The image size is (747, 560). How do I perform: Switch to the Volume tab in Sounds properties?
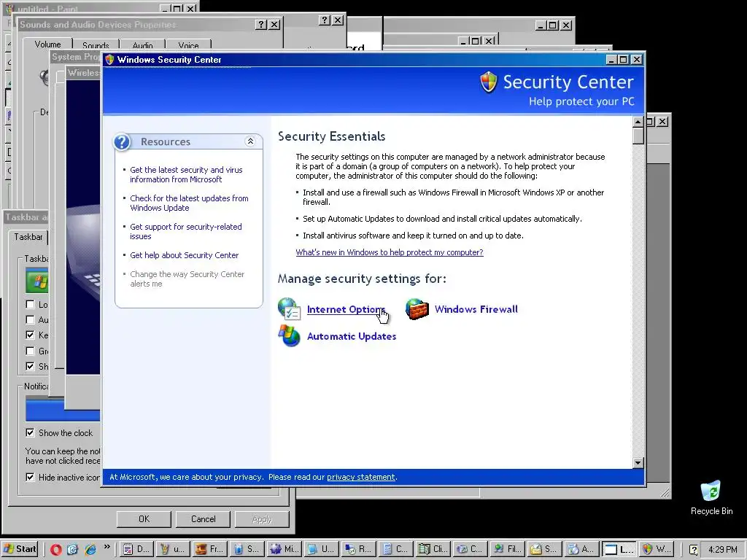47,44
